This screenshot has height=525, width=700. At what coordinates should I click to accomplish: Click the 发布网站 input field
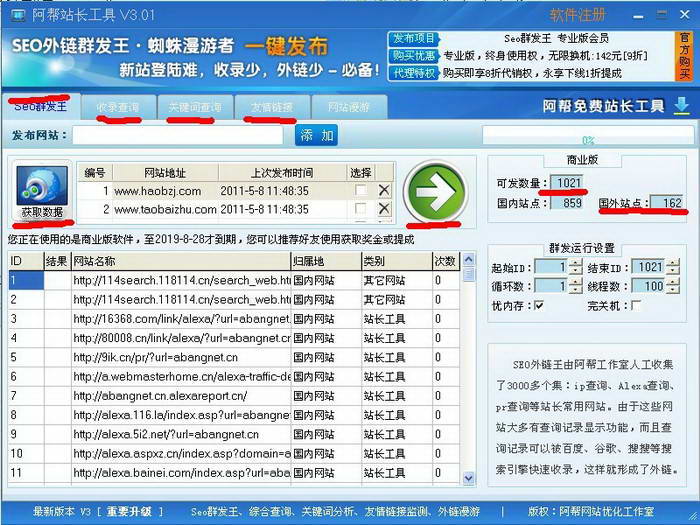(x=178, y=135)
